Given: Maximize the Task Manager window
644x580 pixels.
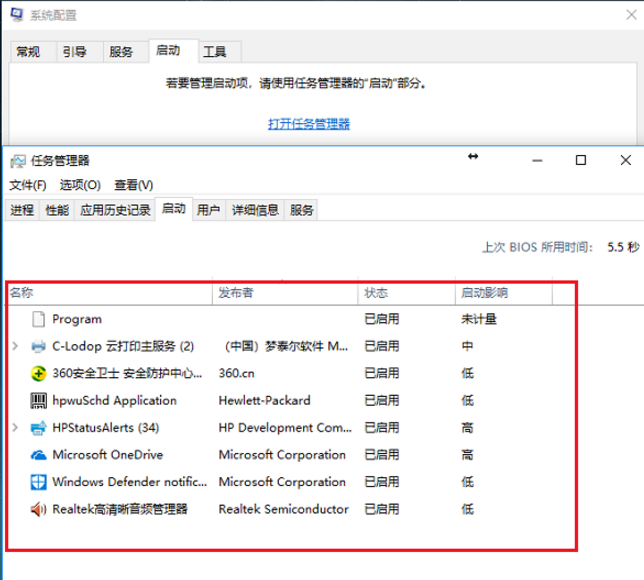Looking at the screenshot, I should pyautogui.click(x=581, y=160).
